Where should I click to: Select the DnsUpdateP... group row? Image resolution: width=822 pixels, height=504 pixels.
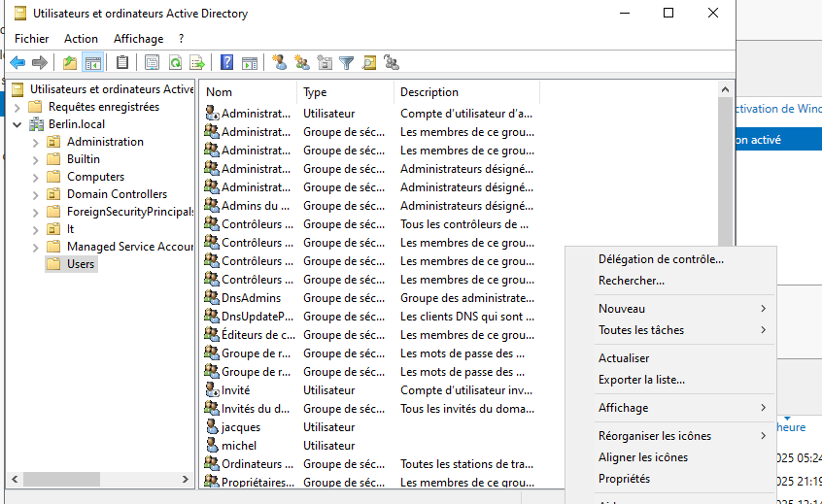pyautogui.click(x=369, y=317)
